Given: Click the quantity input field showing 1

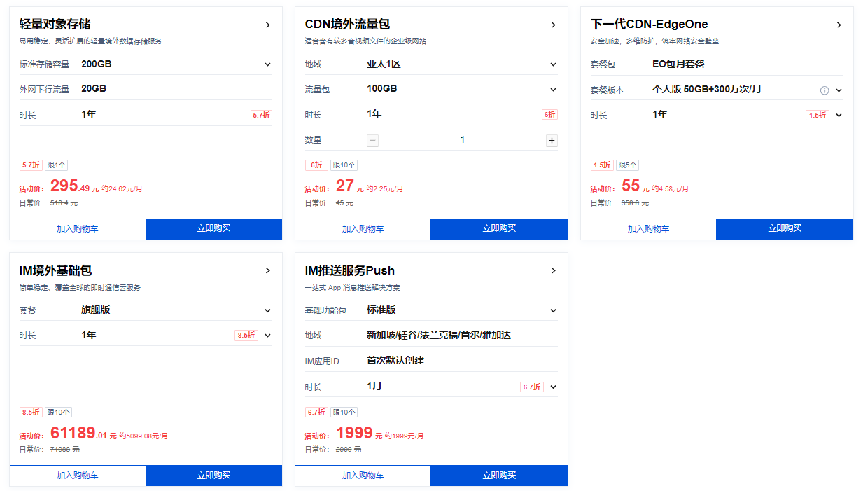Looking at the screenshot, I should point(462,140).
